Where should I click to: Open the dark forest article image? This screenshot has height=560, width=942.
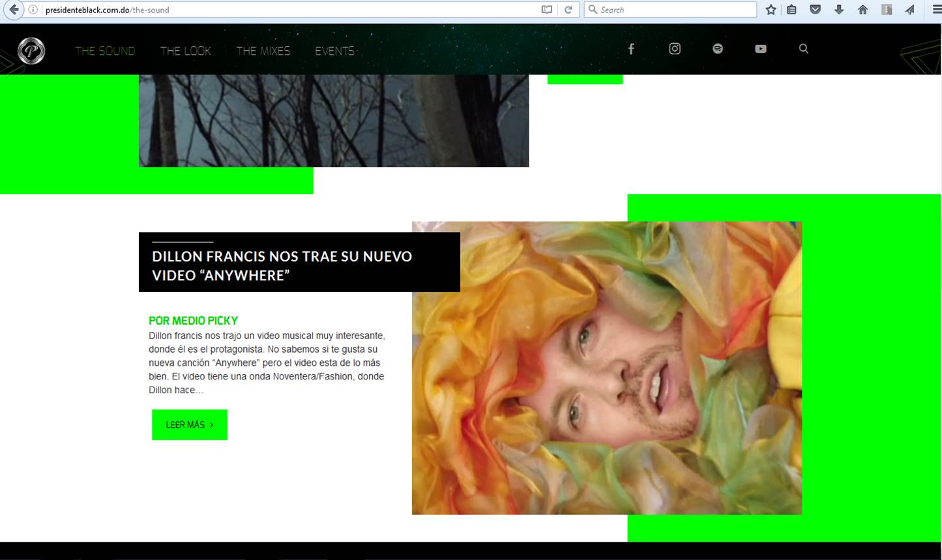pos(334,121)
